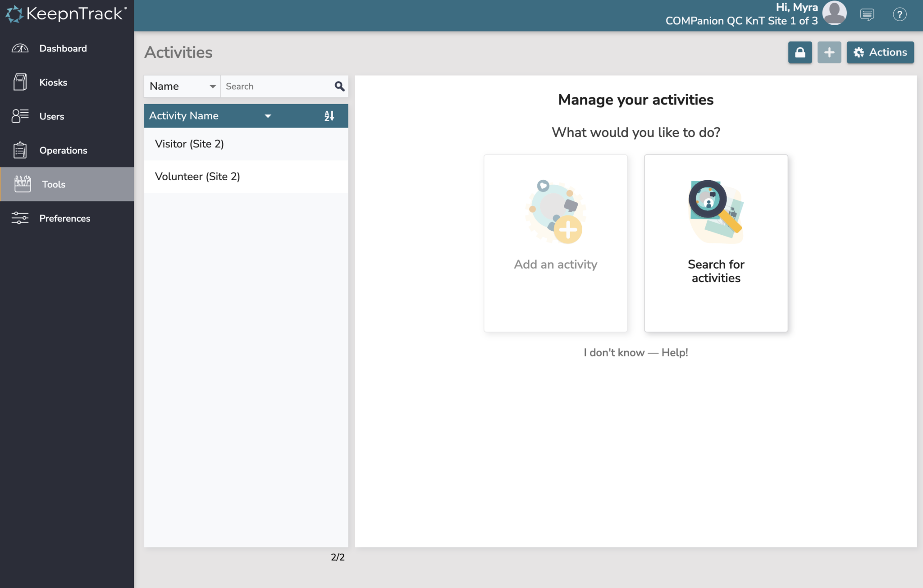Click the search magnifier icon

click(338, 86)
